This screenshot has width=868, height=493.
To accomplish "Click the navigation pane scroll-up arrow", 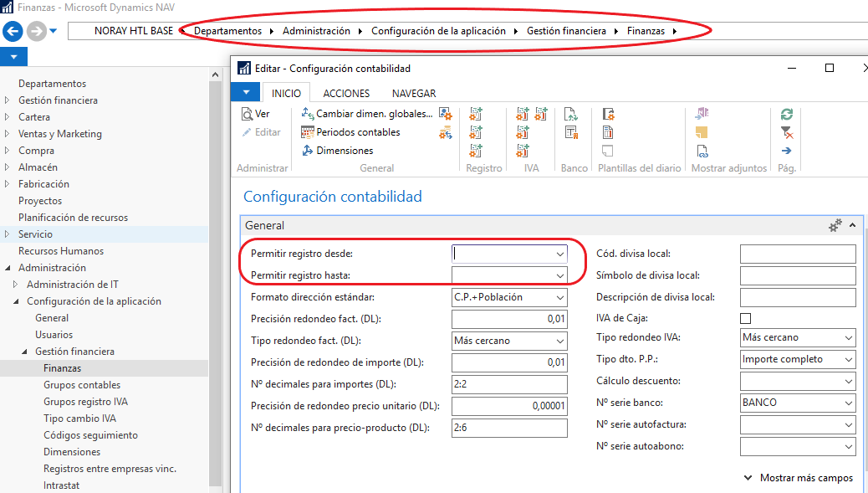I will 216,74.
